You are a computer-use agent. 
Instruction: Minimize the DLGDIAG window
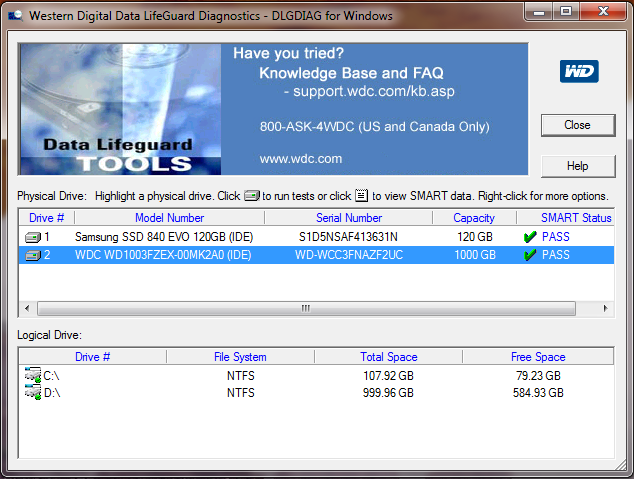[539, 11]
